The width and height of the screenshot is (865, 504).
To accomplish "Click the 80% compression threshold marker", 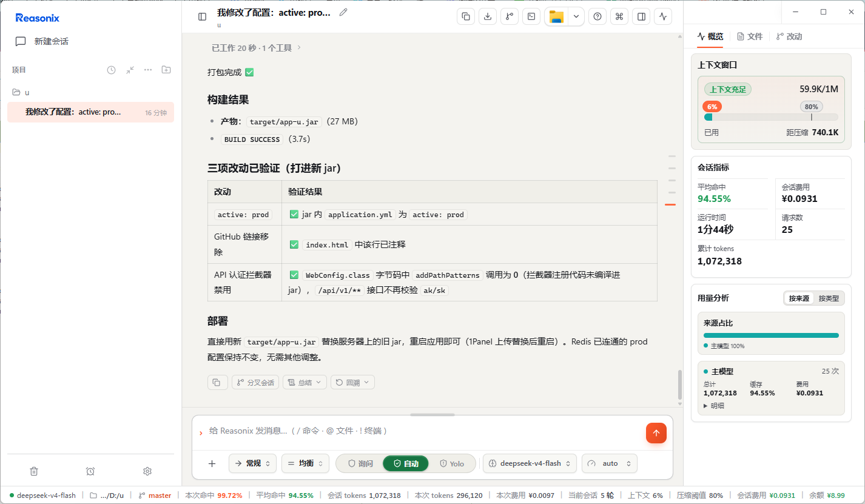I will (x=812, y=107).
